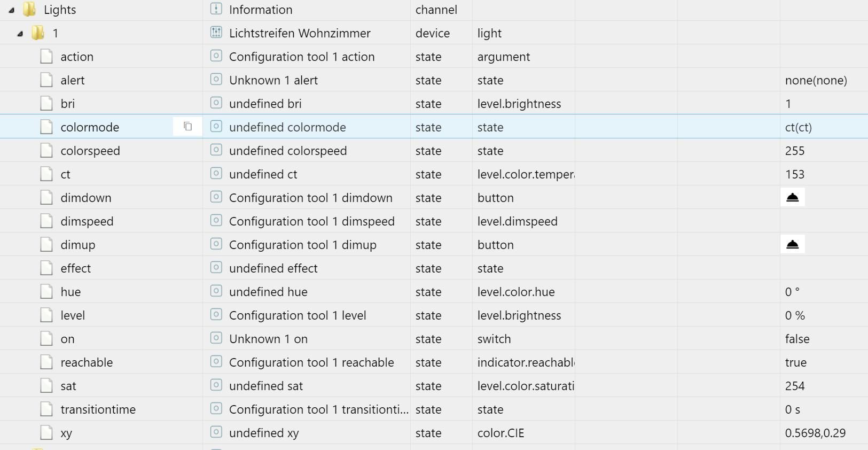This screenshot has height=450, width=868.
Task: Select the colorspeed tree item
Action: tap(90, 151)
